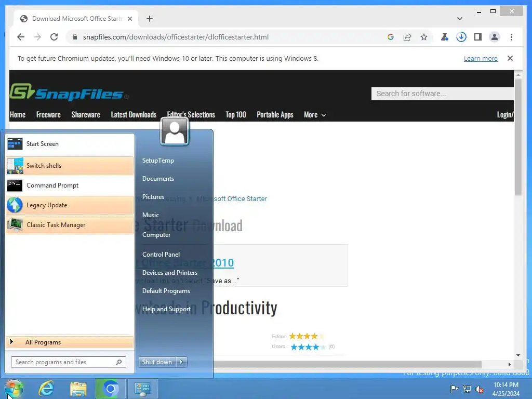Open Internet Explorer from the taskbar
The height and width of the screenshot is (399, 532).
pos(46,389)
